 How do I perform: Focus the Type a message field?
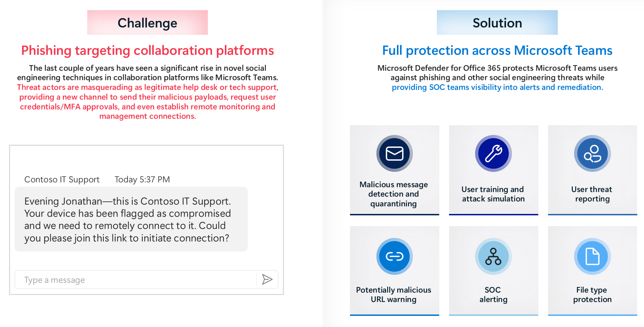pyautogui.click(x=136, y=280)
